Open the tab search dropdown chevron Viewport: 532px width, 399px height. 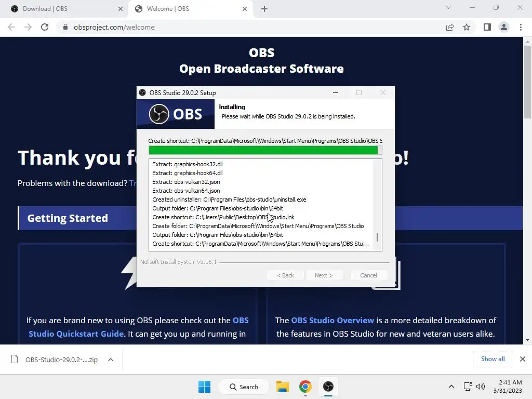coord(448,7)
